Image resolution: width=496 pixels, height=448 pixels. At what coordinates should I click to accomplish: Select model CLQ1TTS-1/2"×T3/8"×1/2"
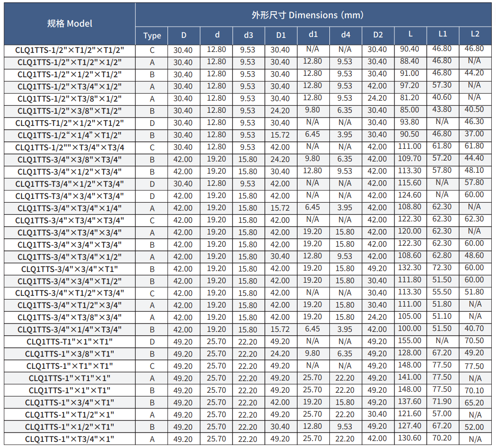coord(70,99)
